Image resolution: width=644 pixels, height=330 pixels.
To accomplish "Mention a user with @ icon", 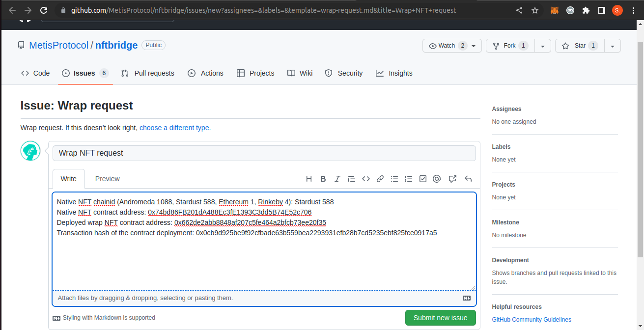I will pyautogui.click(x=437, y=179).
